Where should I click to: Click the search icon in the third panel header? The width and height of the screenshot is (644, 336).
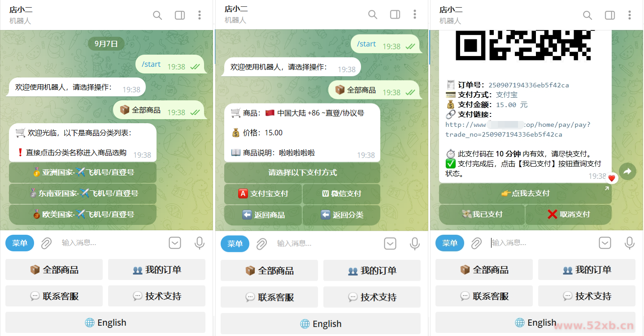[587, 15]
